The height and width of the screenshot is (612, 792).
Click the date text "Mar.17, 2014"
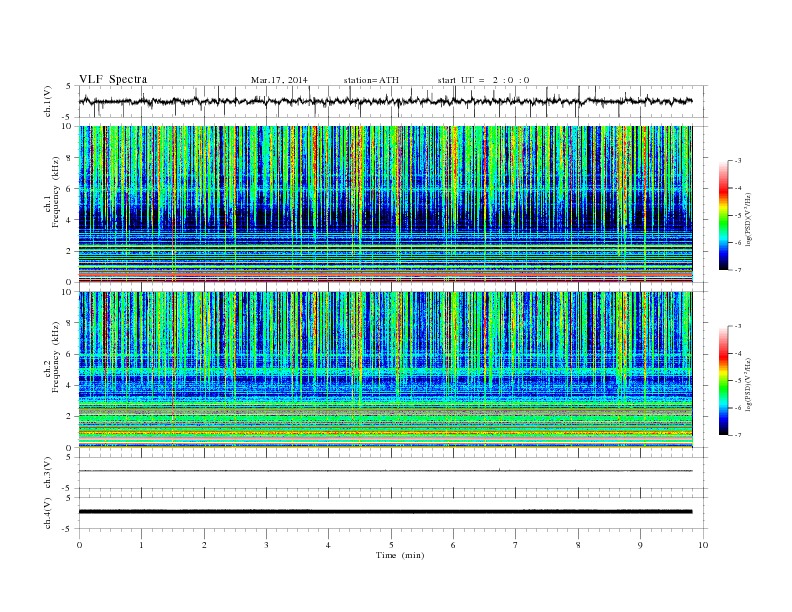coord(279,80)
